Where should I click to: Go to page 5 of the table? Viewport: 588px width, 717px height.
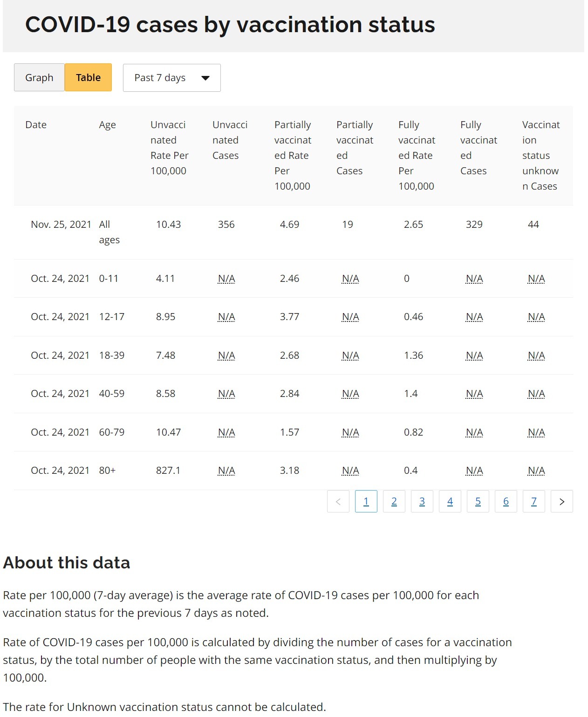(478, 501)
